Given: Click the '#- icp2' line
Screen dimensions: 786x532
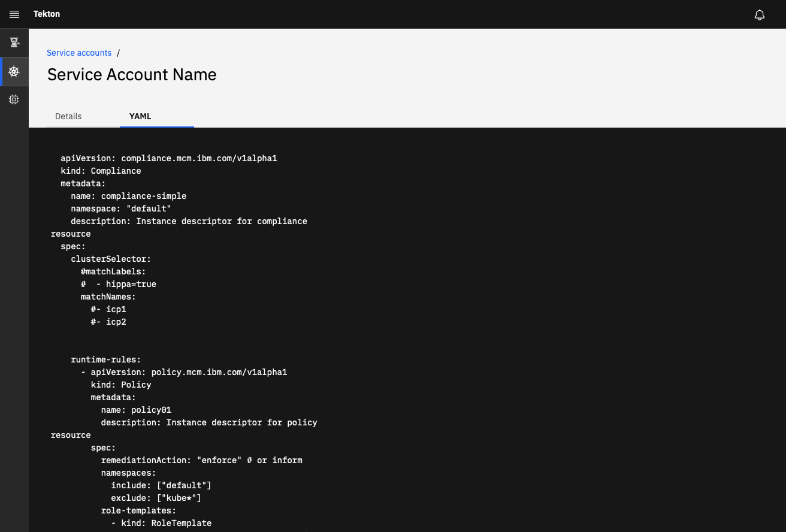Looking at the screenshot, I should pyautogui.click(x=108, y=322).
